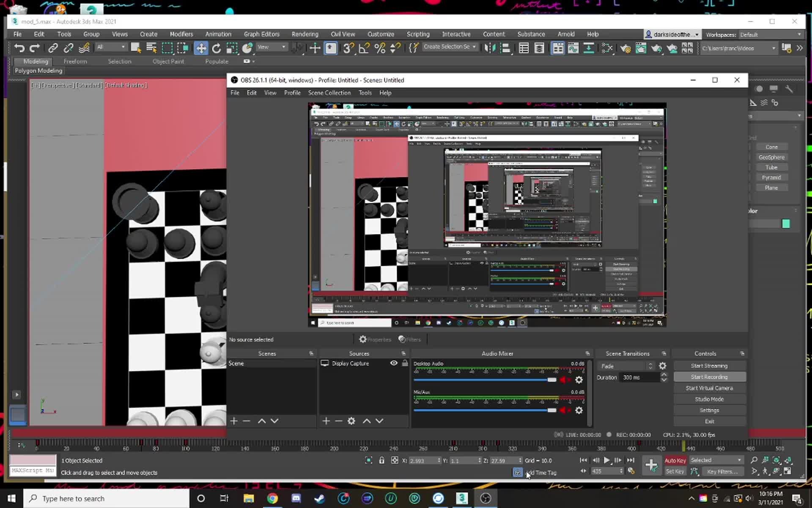Select the Move transform tool
Viewport: 812px width, 508px height.
point(201,48)
